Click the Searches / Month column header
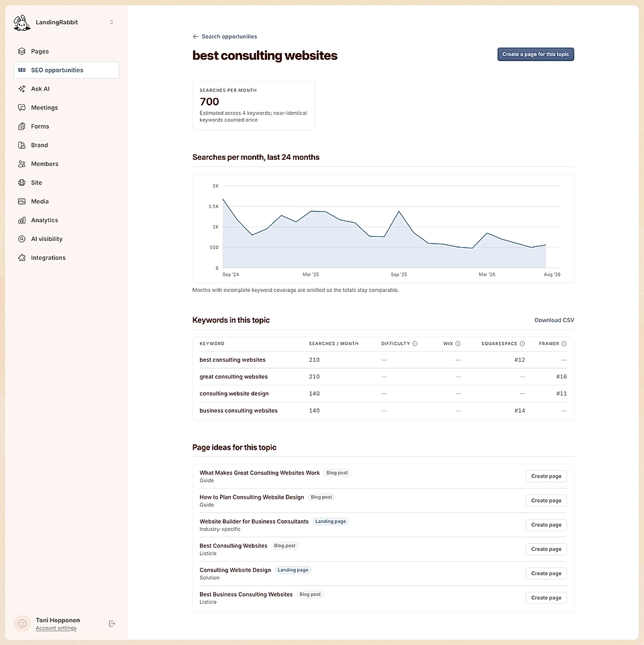Screen dimensions: 644x645 coord(333,344)
